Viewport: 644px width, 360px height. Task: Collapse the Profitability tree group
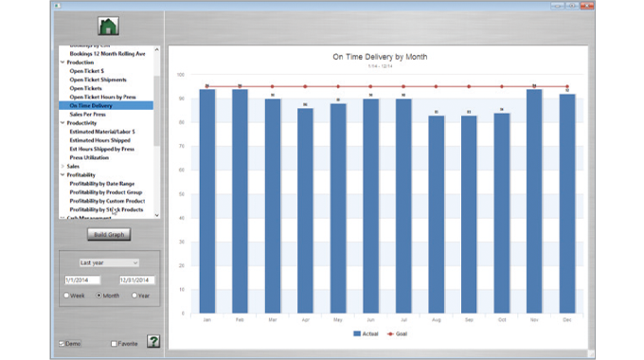click(63, 174)
